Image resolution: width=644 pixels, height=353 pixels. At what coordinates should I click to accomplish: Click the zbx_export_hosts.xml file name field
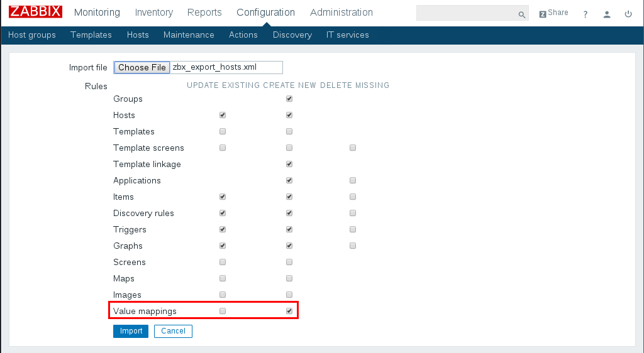tap(226, 67)
